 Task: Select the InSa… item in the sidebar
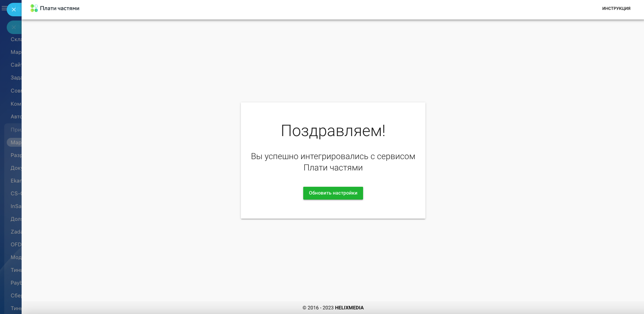pyautogui.click(x=16, y=206)
